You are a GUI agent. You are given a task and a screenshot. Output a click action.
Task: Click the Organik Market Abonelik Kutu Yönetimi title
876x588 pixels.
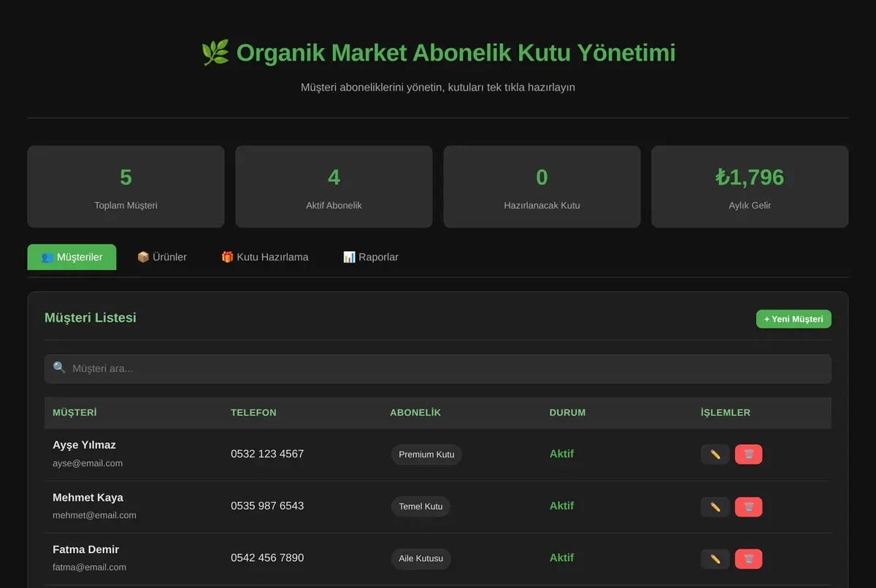(456, 53)
